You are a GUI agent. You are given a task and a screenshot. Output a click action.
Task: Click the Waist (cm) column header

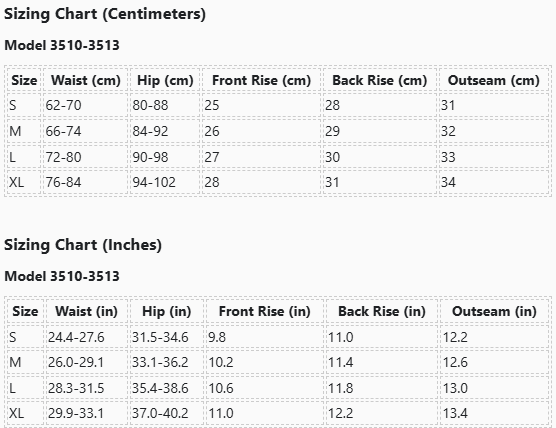85,80
